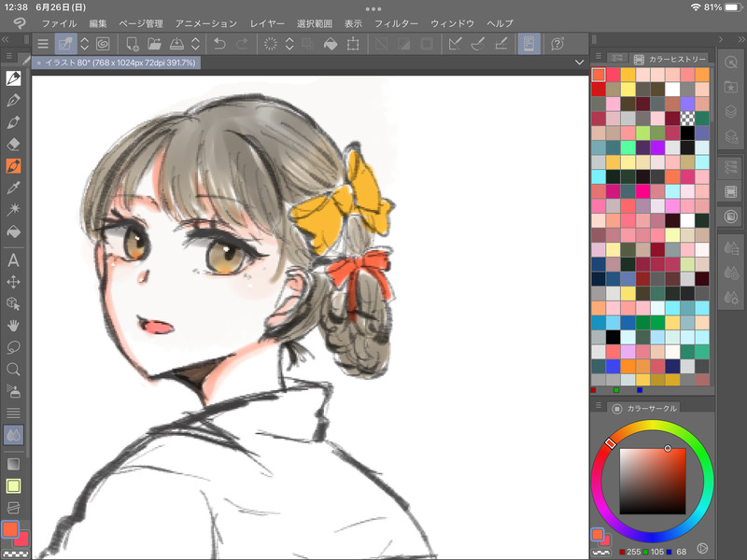
Task: Expand chevrons next to edit bar icon
Action: point(84,44)
